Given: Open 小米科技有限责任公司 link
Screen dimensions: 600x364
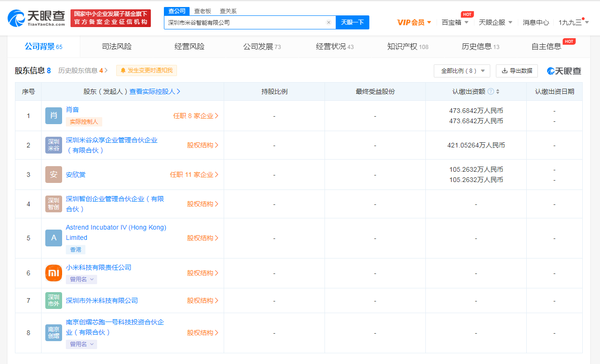Looking at the screenshot, I should pos(99,267).
